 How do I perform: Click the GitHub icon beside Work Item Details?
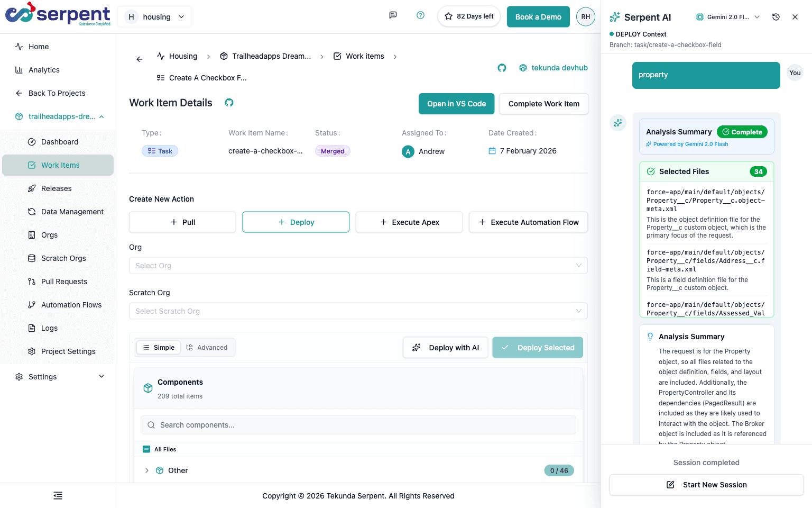tap(229, 103)
